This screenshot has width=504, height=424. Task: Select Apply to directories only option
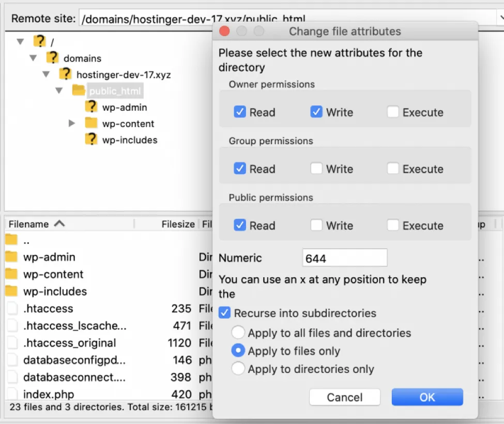238,369
